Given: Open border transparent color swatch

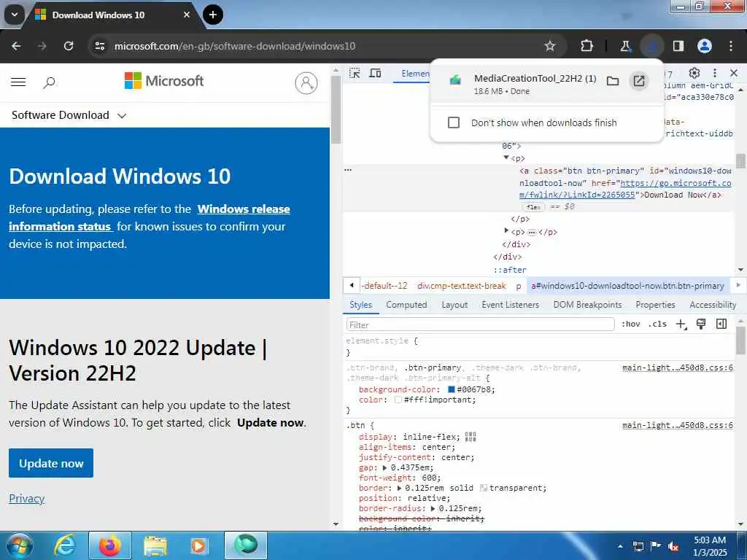Looking at the screenshot, I should (x=483, y=488).
